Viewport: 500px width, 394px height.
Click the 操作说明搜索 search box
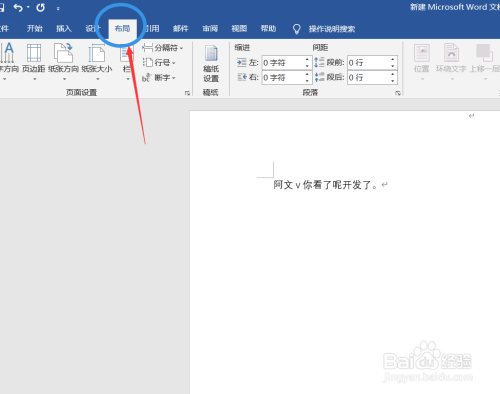click(x=332, y=29)
